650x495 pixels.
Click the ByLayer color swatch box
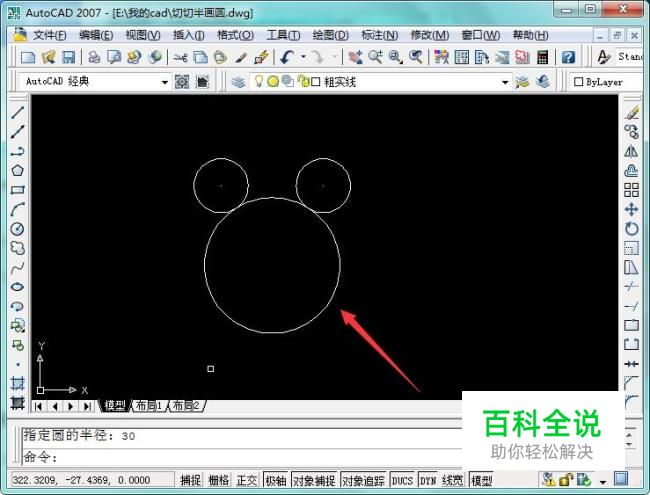(x=578, y=82)
